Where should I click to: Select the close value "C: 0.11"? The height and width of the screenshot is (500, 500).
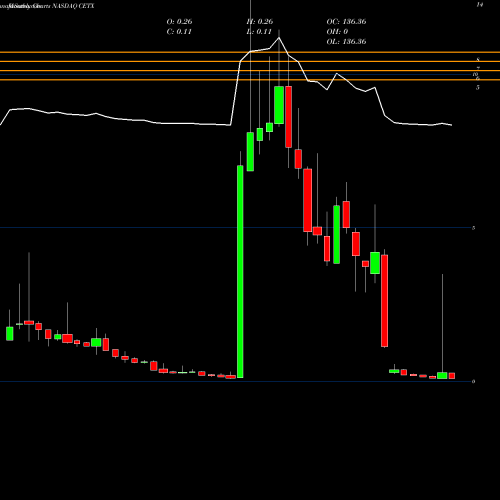pos(179,31)
